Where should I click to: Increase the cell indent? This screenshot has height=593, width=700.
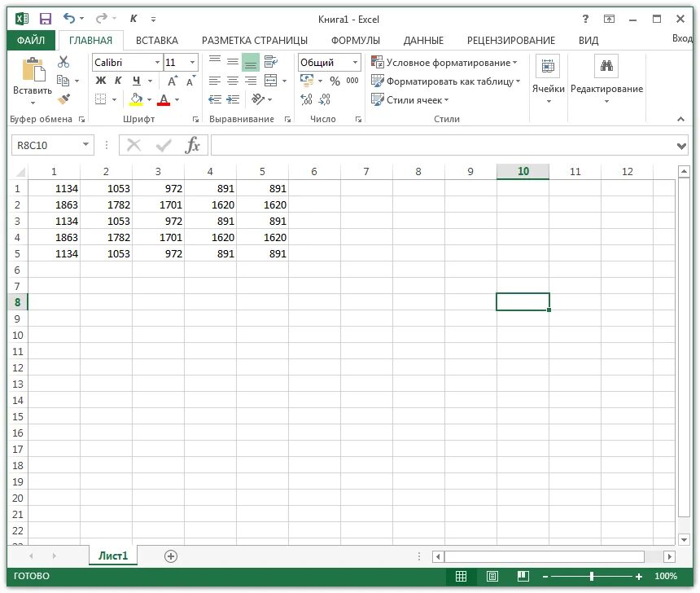[233, 99]
